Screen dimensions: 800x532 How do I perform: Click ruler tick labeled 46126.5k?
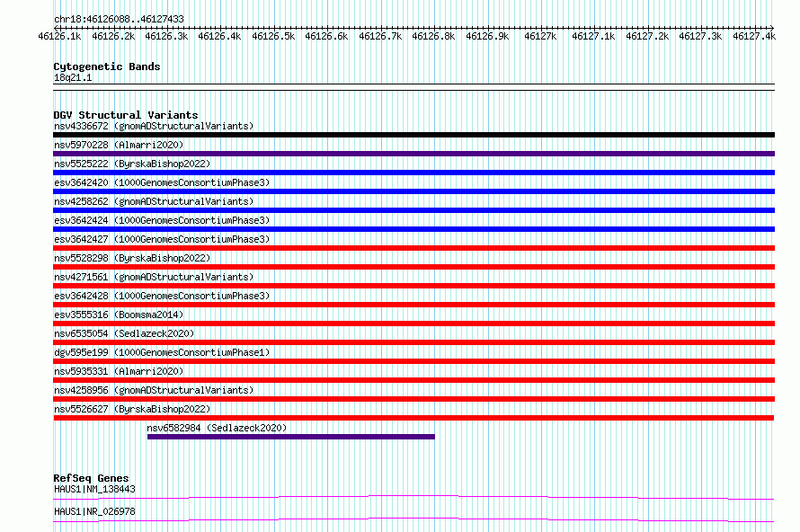tap(273, 36)
